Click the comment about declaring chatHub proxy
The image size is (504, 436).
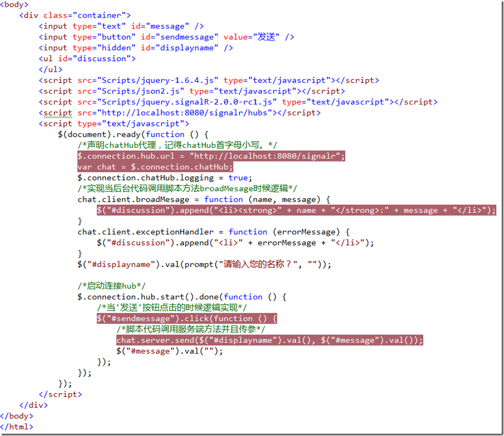(x=177, y=145)
